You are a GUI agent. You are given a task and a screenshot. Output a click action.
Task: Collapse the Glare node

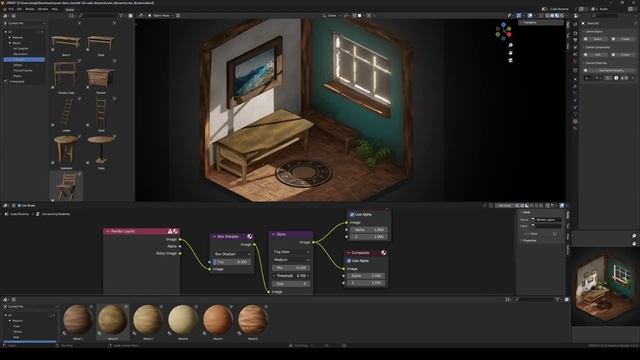point(273,234)
